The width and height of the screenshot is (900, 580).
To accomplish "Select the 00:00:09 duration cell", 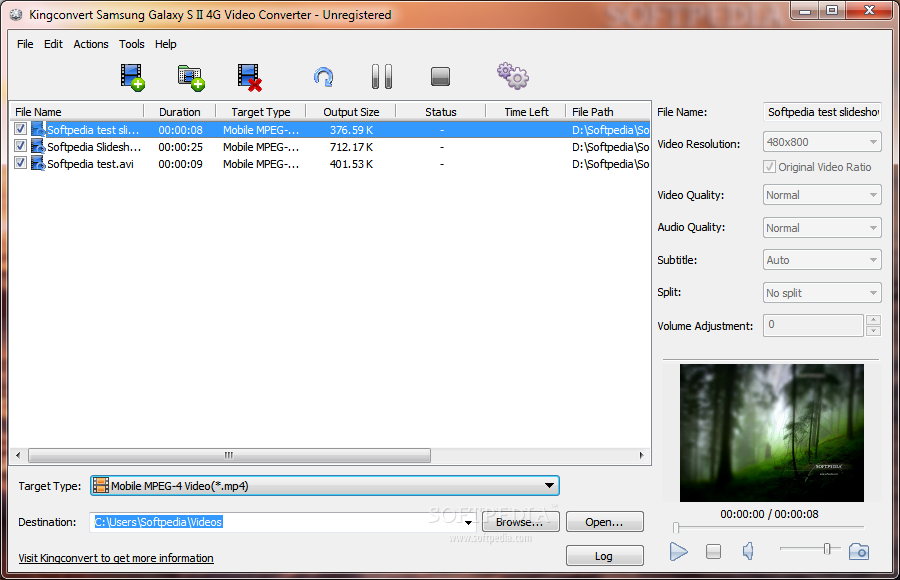I will tap(180, 164).
